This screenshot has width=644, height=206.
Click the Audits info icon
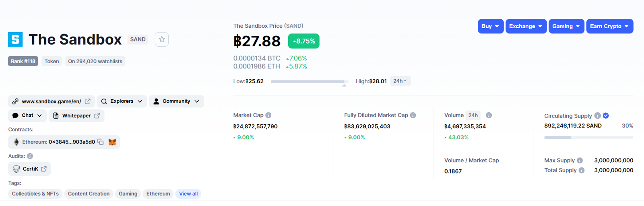tap(30, 156)
